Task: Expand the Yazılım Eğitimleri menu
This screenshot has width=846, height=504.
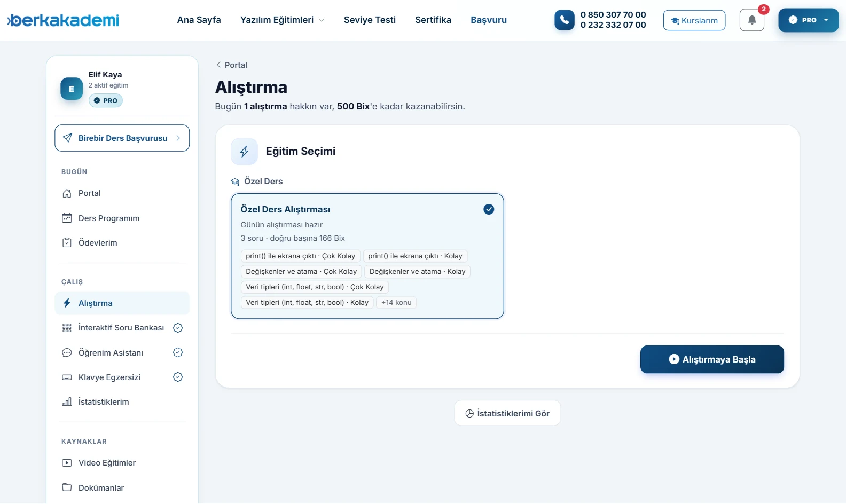Action: click(x=282, y=20)
